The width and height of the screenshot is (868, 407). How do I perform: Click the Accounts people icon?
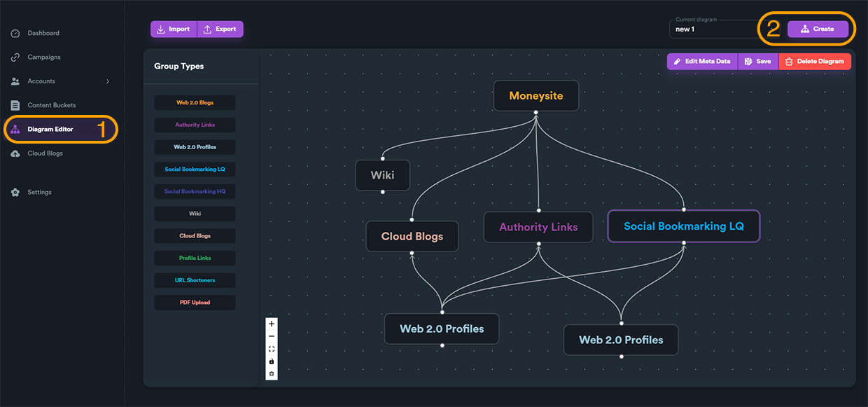[x=15, y=81]
